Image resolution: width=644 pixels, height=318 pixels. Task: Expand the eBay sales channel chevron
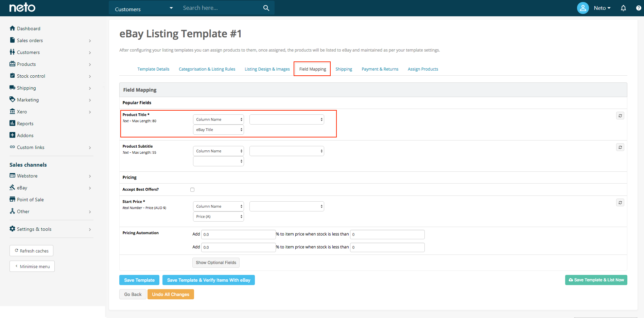[x=90, y=188]
